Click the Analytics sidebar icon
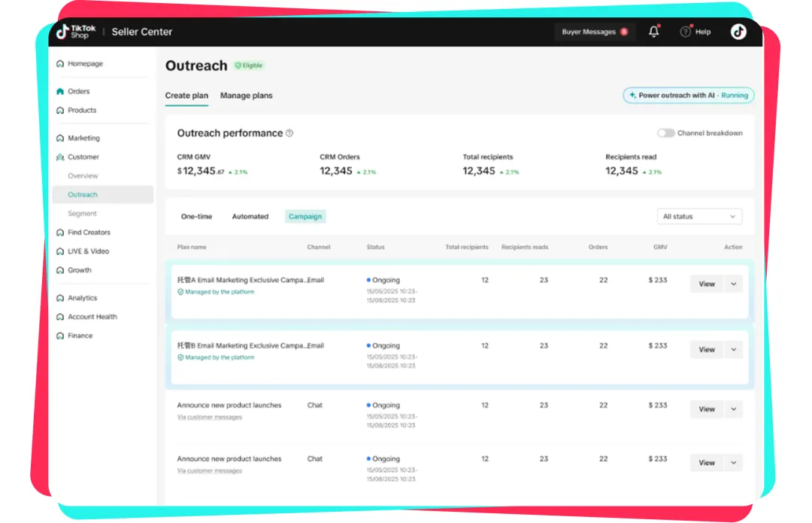This screenshot has width=812, height=523. pos(60,298)
